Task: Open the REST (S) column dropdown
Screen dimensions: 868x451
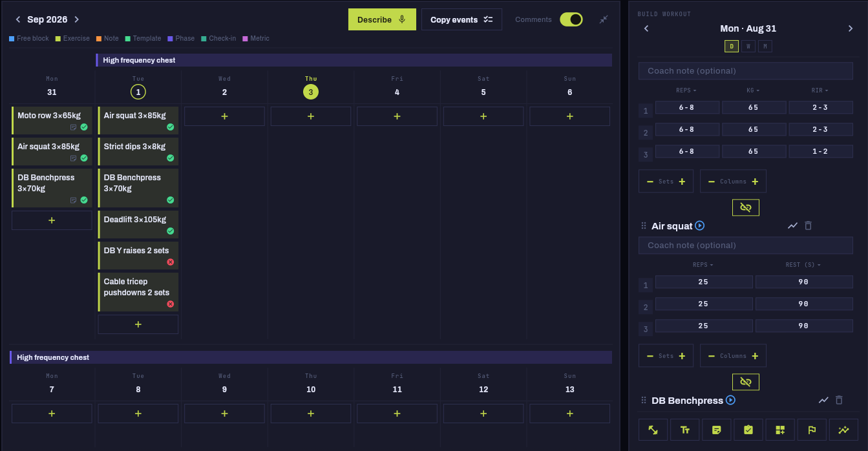Action: (x=804, y=265)
